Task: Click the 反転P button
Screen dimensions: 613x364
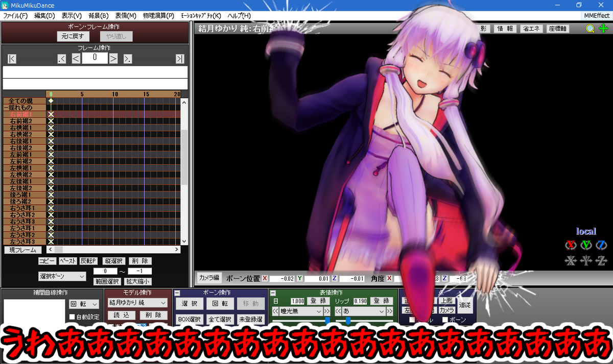Action: (88, 261)
